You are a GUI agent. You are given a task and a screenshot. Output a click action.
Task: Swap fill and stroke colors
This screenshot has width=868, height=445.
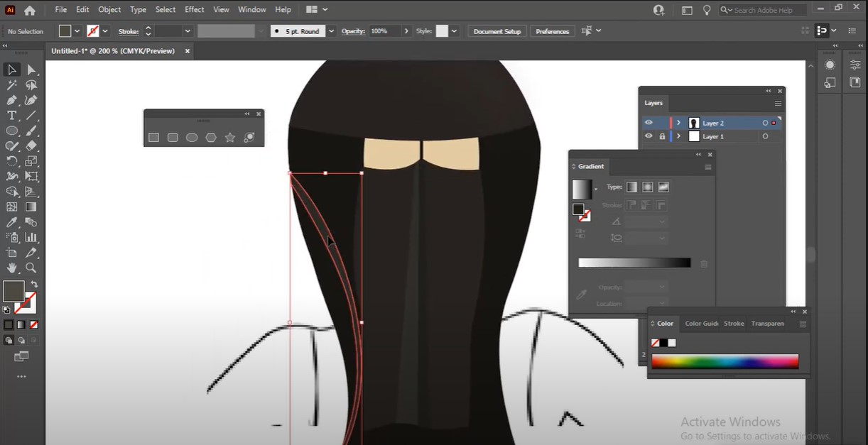click(x=34, y=284)
